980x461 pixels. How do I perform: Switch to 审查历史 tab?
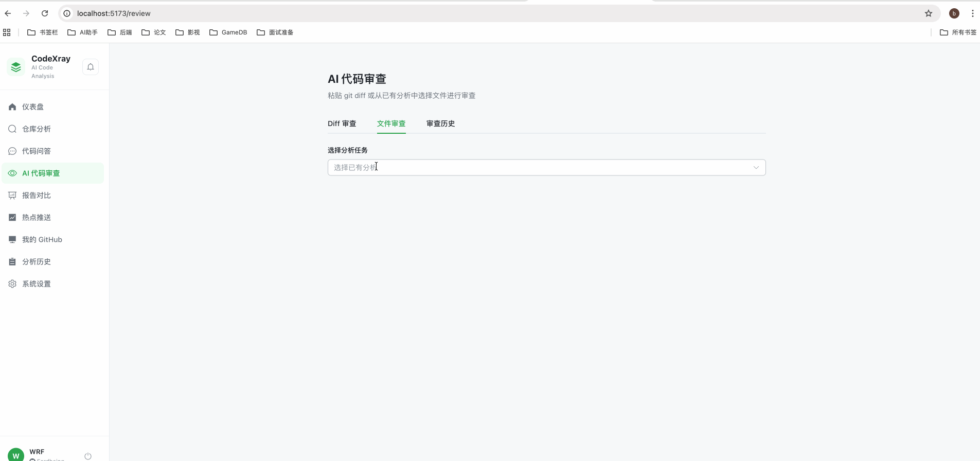(441, 123)
